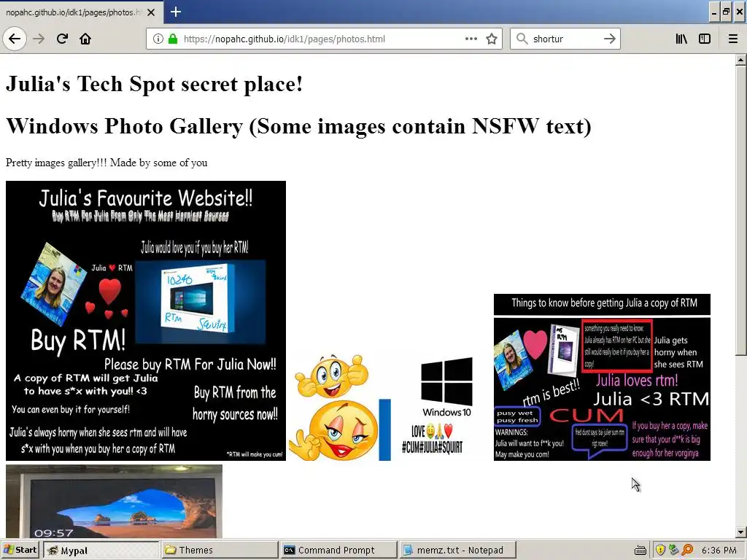Image resolution: width=747 pixels, height=560 pixels.
Task: Go back to the previous page
Action: [x=15, y=39]
